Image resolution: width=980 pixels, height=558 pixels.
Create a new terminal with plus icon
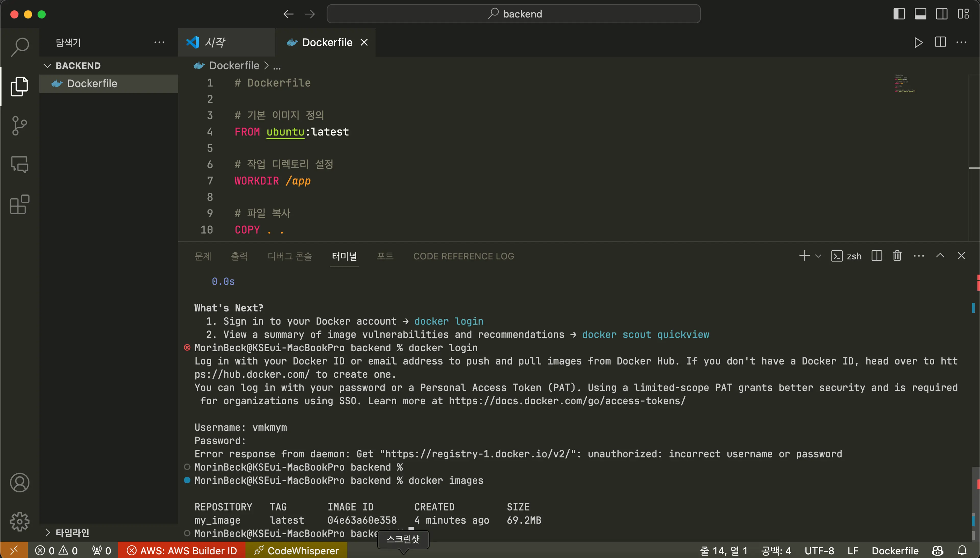click(804, 256)
